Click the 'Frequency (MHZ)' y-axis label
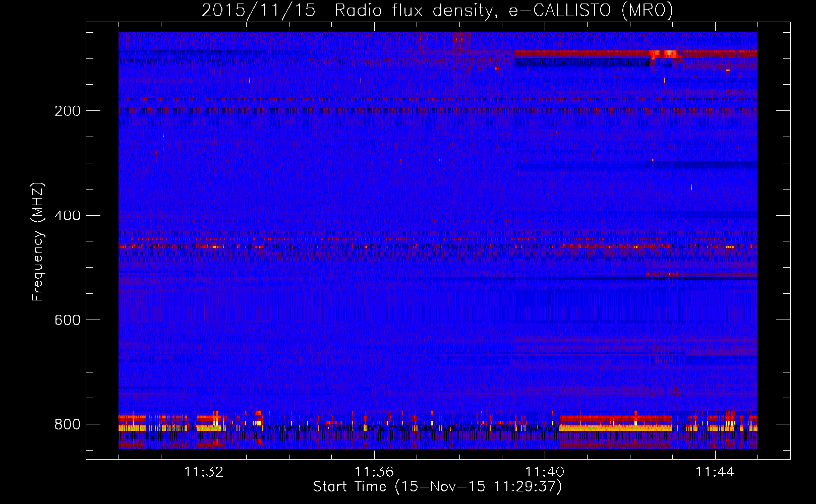The height and width of the screenshot is (504, 816). pos(38,241)
